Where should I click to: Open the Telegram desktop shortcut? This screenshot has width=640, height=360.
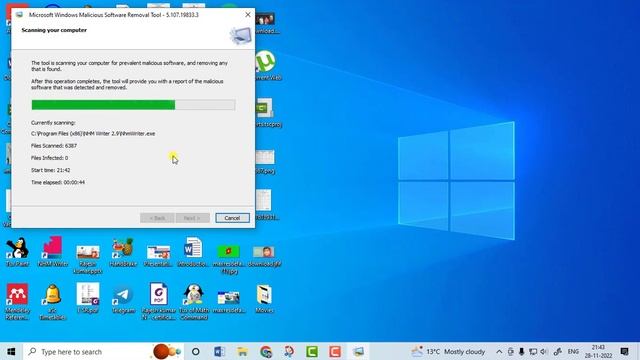click(x=123, y=299)
